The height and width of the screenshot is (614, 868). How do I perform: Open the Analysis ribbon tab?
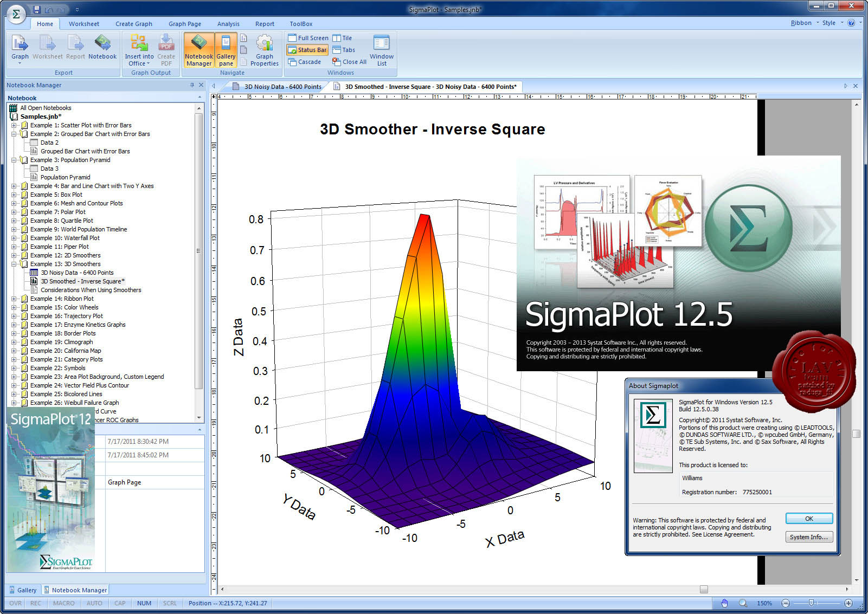click(x=228, y=24)
